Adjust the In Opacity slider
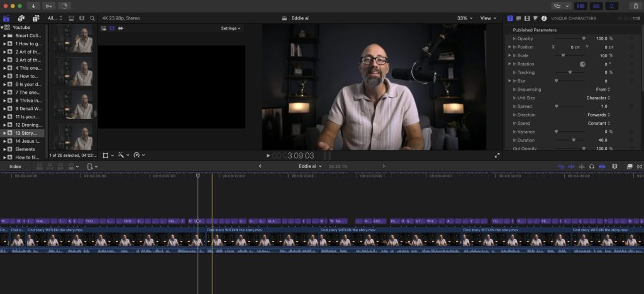 pyautogui.click(x=584, y=38)
